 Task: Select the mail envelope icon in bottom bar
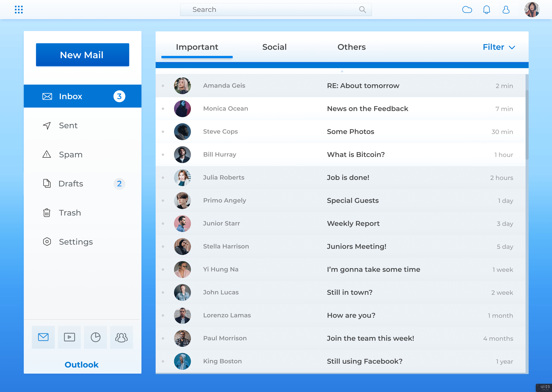tap(43, 337)
